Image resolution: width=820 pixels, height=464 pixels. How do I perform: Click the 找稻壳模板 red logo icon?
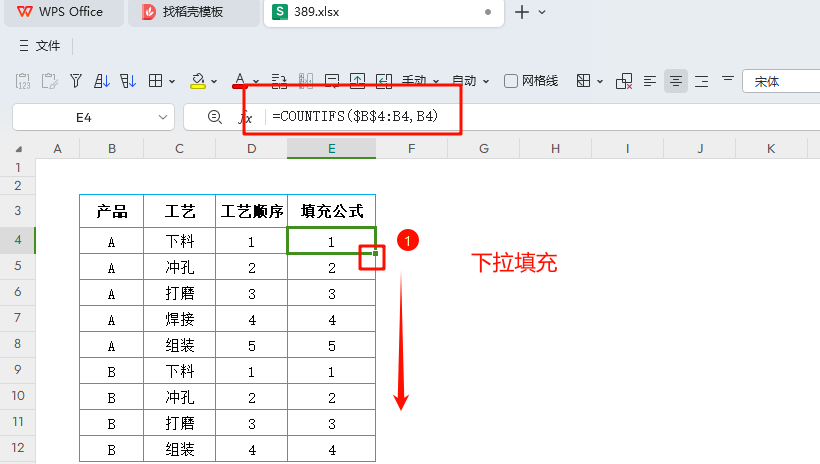coord(149,12)
